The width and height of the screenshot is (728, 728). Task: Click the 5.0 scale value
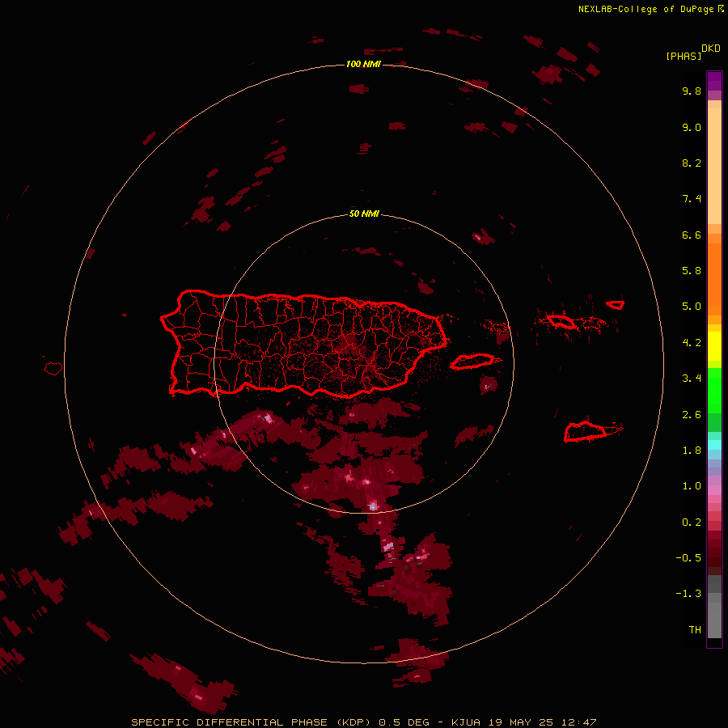tap(692, 307)
